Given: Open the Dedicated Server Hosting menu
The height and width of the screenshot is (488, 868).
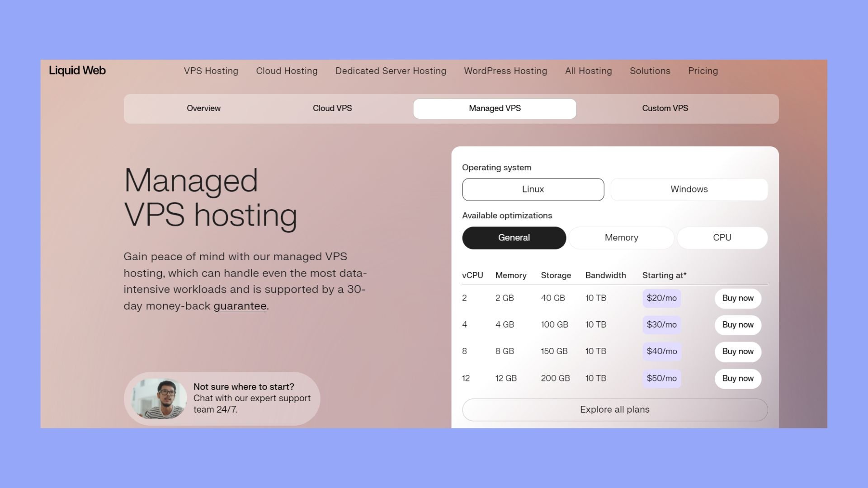Looking at the screenshot, I should (391, 71).
